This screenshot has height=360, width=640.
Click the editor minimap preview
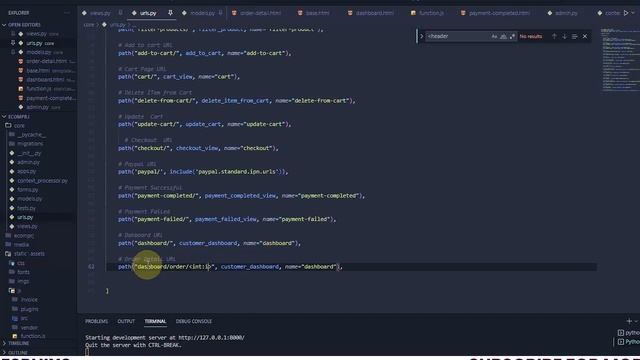[620, 60]
